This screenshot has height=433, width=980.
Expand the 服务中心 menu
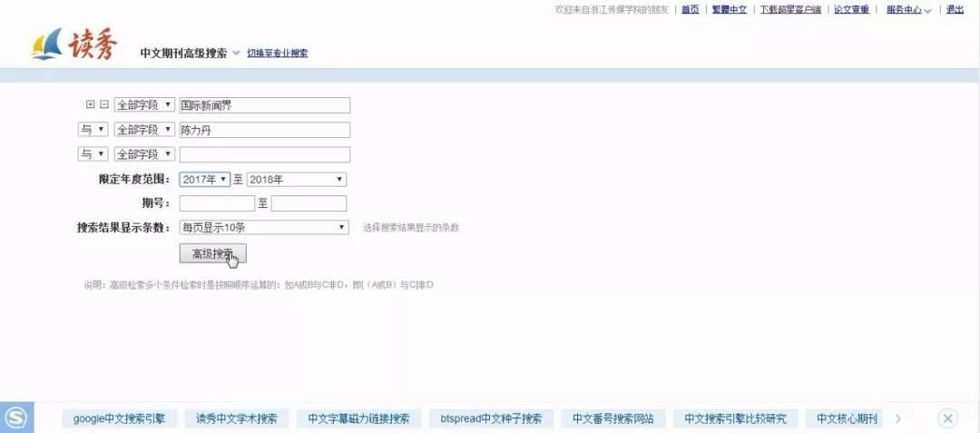pyautogui.click(x=908, y=10)
